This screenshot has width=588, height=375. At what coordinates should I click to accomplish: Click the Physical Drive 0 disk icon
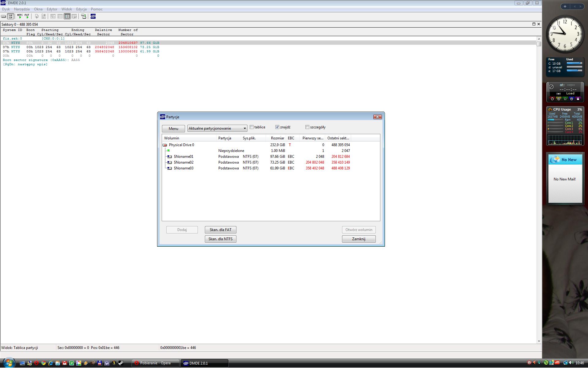[165, 145]
